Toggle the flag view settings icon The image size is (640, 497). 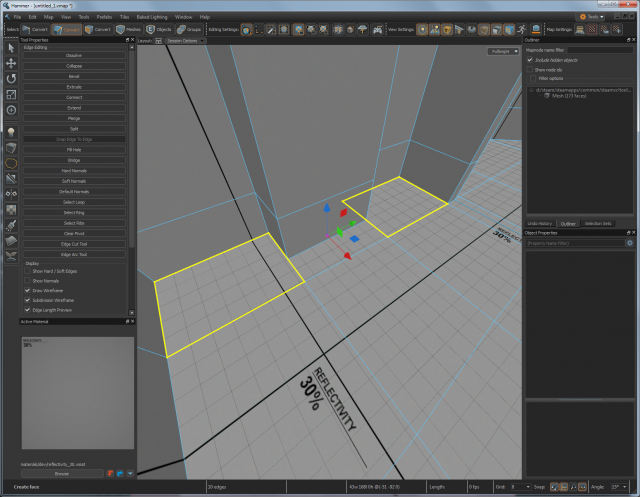point(459,29)
